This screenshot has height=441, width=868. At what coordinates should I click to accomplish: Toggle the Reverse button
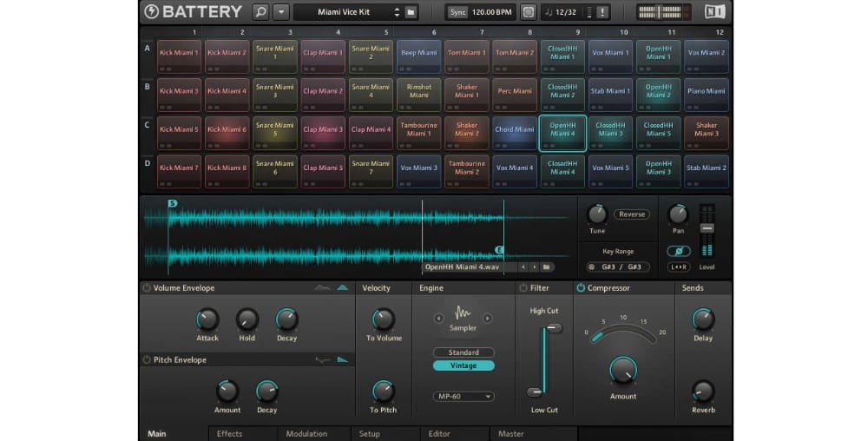pos(632,214)
